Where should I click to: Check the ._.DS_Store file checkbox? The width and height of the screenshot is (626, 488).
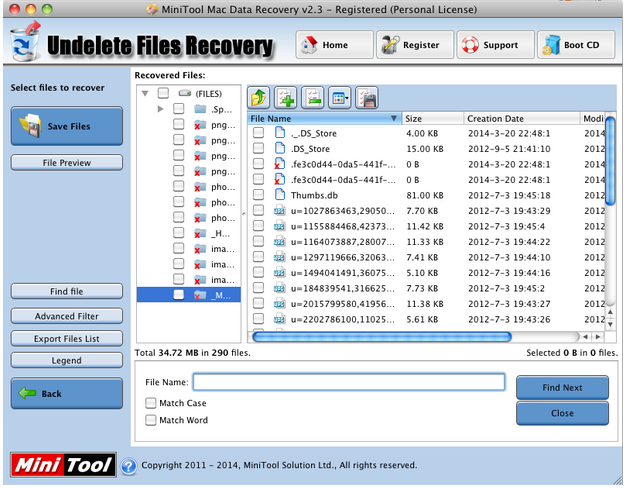coord(258,132)
